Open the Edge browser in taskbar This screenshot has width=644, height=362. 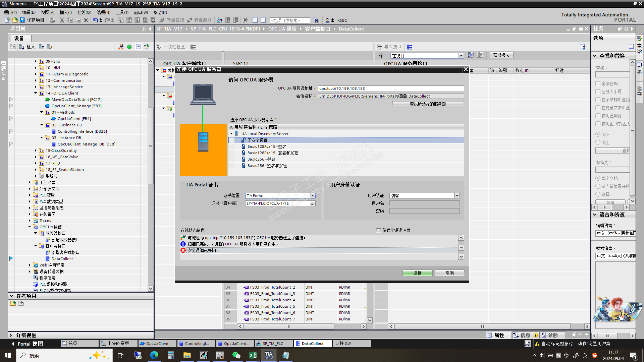pos(154,355)
